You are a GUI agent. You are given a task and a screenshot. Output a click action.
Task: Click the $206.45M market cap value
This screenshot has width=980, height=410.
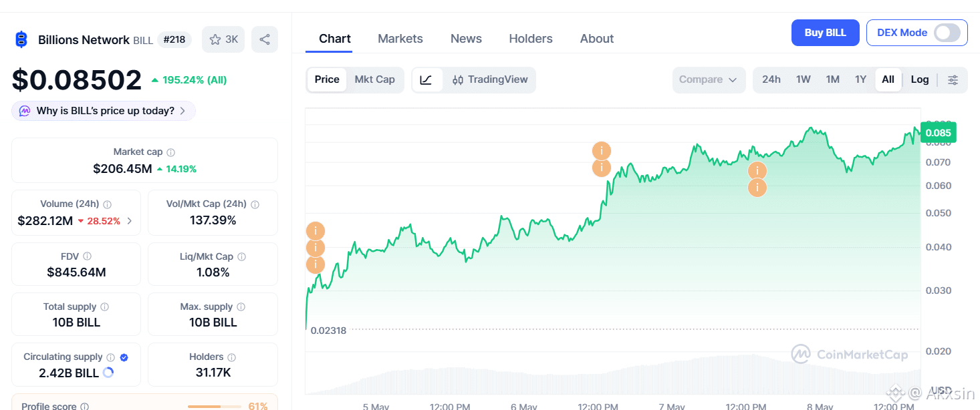click(122, 169)
